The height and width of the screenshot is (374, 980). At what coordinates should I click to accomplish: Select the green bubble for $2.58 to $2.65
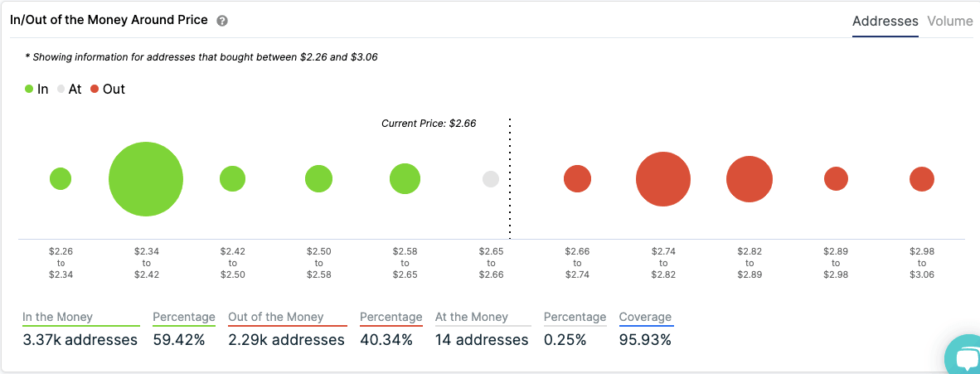pos(405,179)
